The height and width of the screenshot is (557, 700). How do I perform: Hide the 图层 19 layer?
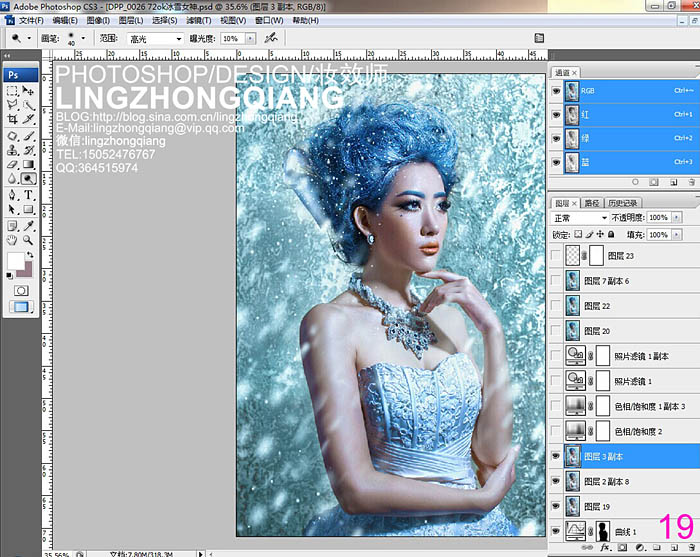tap(556, 506)
